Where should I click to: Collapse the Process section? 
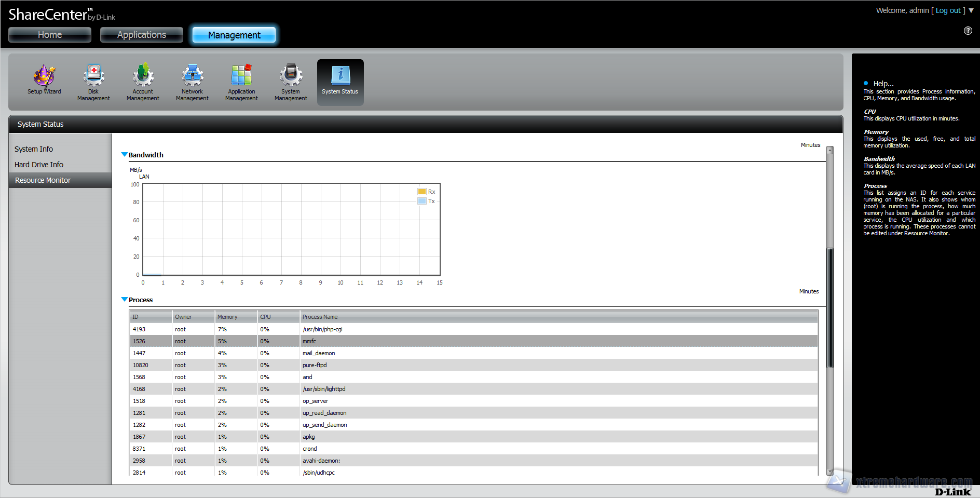(125, 300)
